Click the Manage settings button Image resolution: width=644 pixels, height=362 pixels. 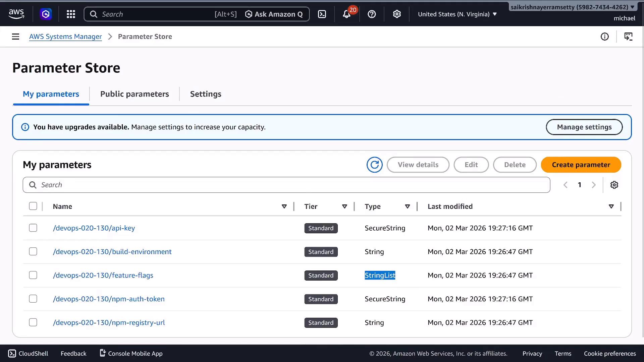click(x=584, y=127)
